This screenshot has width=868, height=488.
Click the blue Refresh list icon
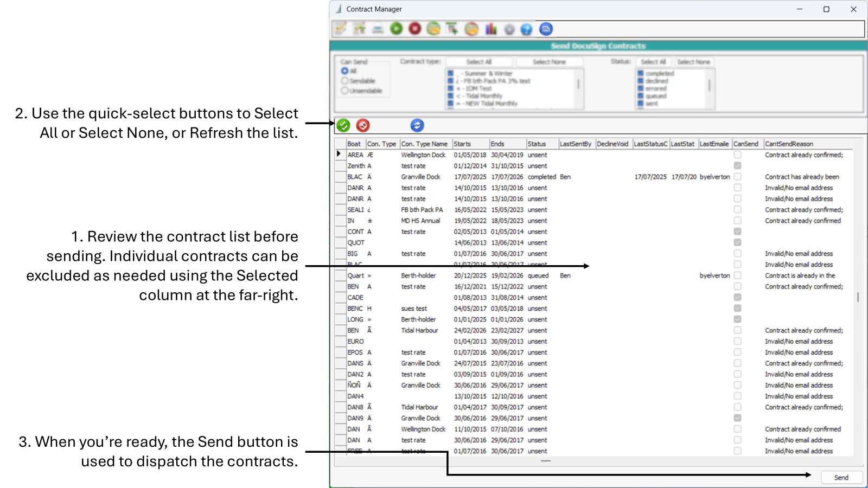tap(417, 125)
